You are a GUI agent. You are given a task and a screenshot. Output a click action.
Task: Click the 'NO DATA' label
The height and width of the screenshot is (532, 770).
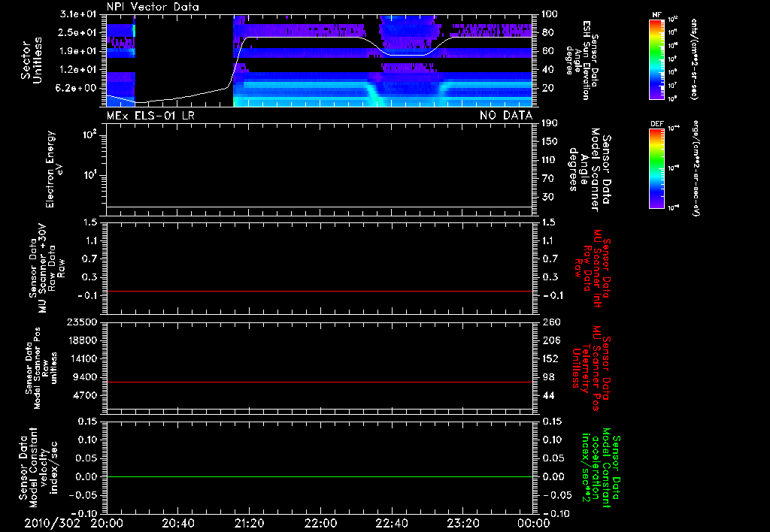coord(506,116)
